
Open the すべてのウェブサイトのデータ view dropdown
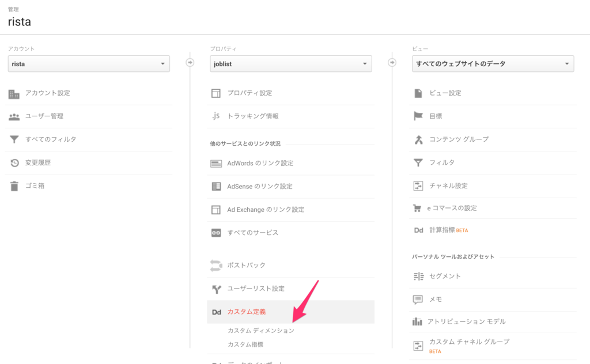click(493, 64)
